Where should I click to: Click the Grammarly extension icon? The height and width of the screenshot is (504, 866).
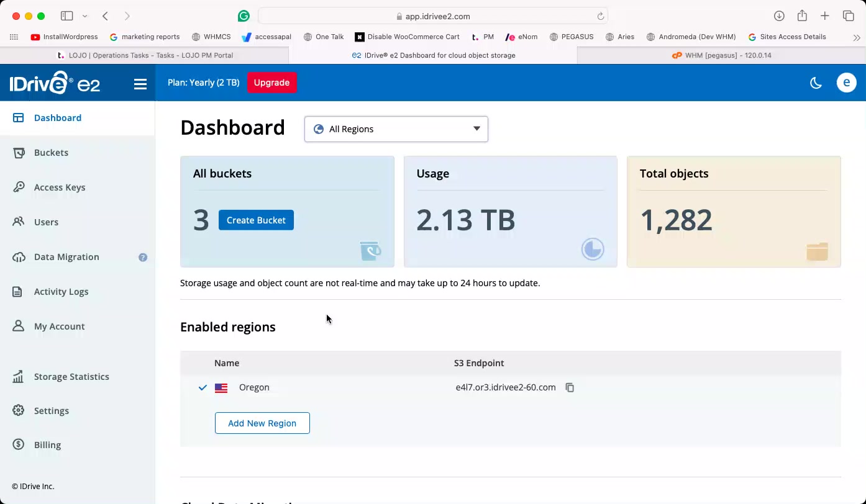[244, 16]
